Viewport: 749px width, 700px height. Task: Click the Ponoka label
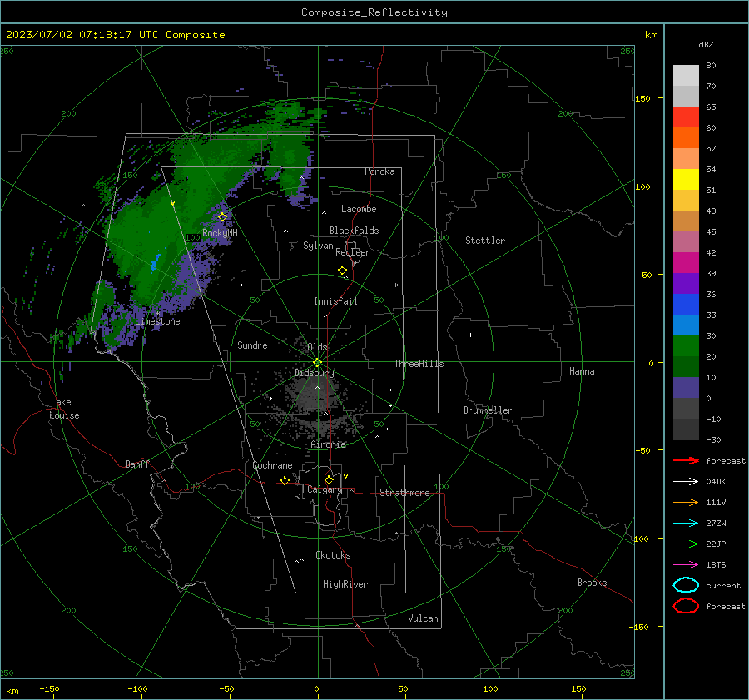[379, 172]
